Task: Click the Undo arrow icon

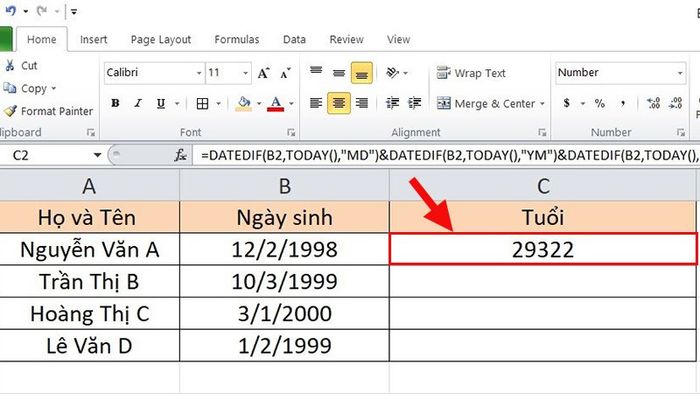Action: click(x=11, y=11)
